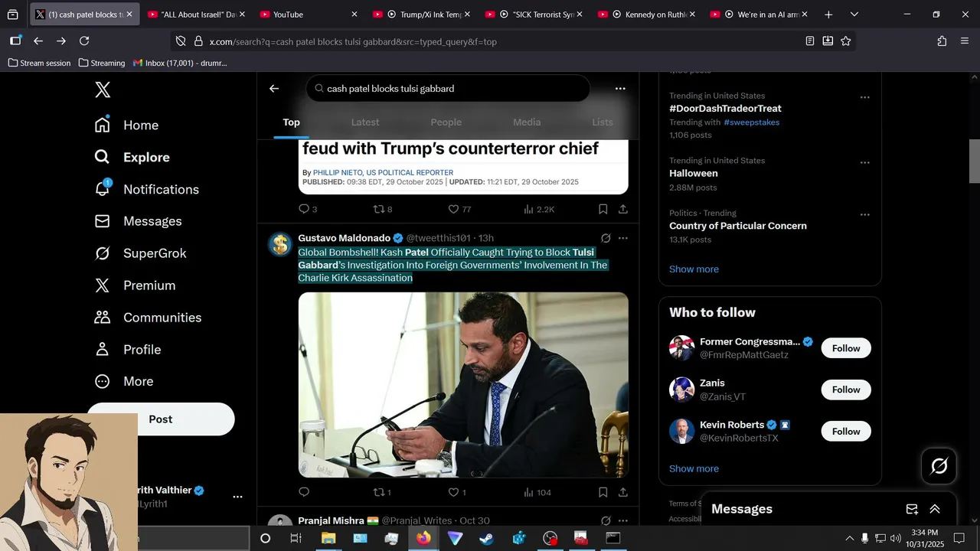Expand the Messages drawer
The image size is (980, 551).
[x=935, y=509]
